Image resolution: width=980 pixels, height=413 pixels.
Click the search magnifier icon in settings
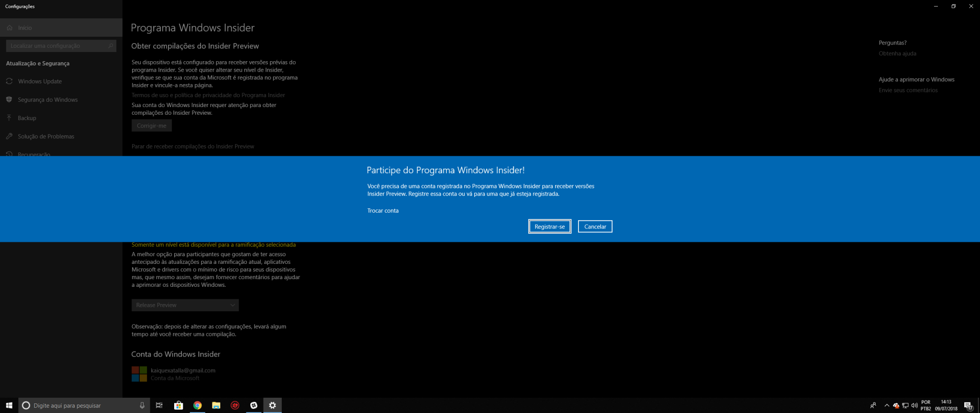pyautogui.click(x=111, y=46)
